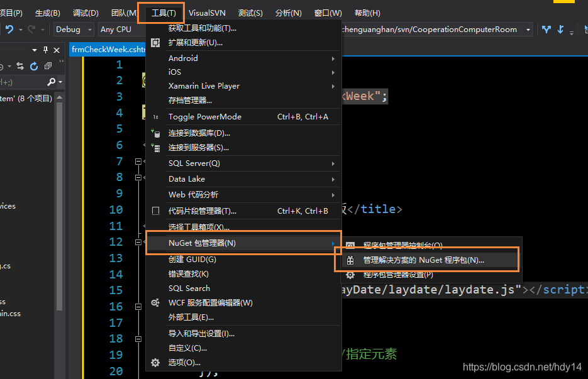Open the 帮助(H) menu
The image size is (588, 379).
tap(367, 13)
